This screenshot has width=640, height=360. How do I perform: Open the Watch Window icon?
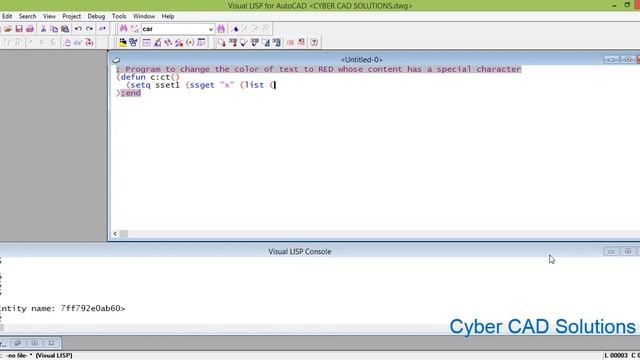201,42
